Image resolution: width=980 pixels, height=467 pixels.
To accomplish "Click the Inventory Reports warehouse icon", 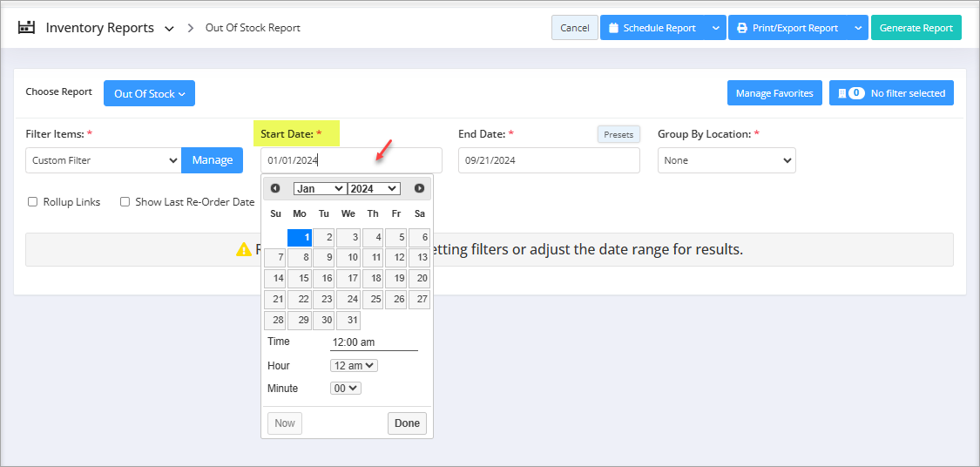I will point(26,28).
